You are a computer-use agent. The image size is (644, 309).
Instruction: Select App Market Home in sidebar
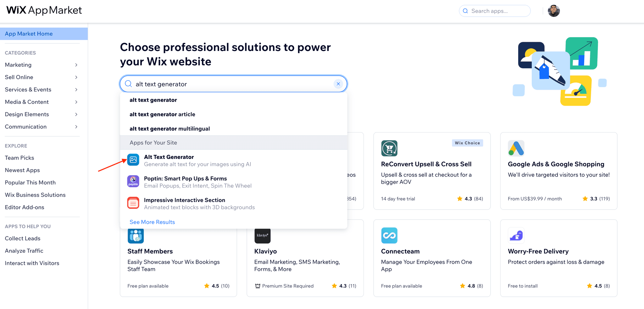[x=29, y=34]
